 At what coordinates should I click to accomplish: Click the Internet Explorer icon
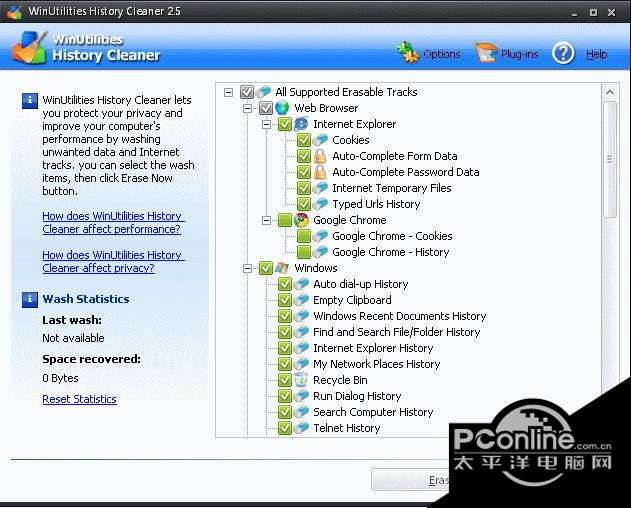(x=301, y=124)
